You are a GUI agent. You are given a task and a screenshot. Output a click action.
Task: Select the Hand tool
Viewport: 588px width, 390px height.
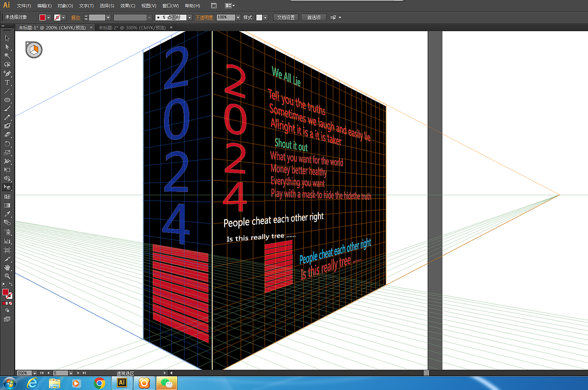click(x=7, y=267)
